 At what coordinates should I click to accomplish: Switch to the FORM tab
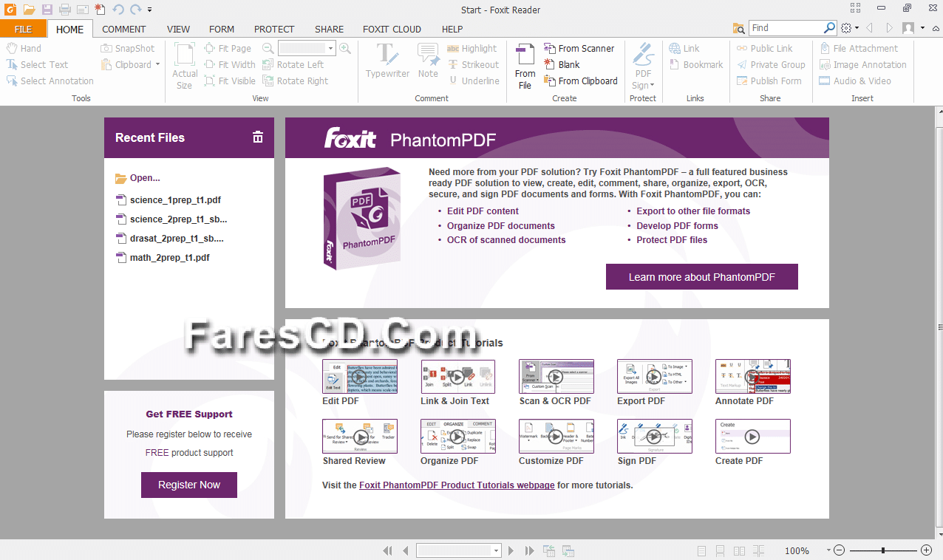click(x=222, y=29)
